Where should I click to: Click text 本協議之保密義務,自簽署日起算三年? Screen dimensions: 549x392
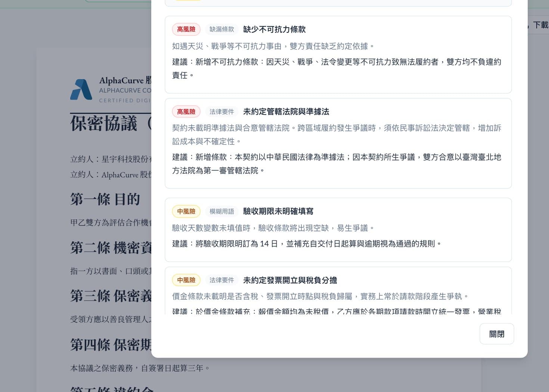pos(140,368)
